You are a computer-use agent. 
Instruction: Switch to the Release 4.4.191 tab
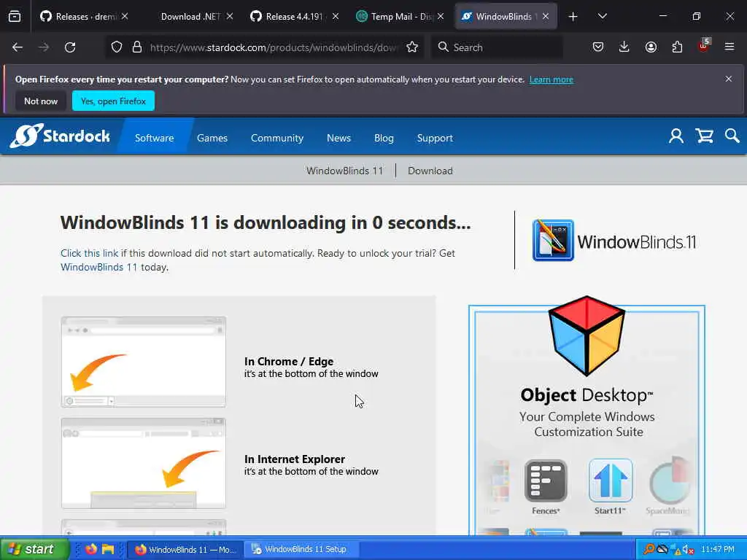294,17
